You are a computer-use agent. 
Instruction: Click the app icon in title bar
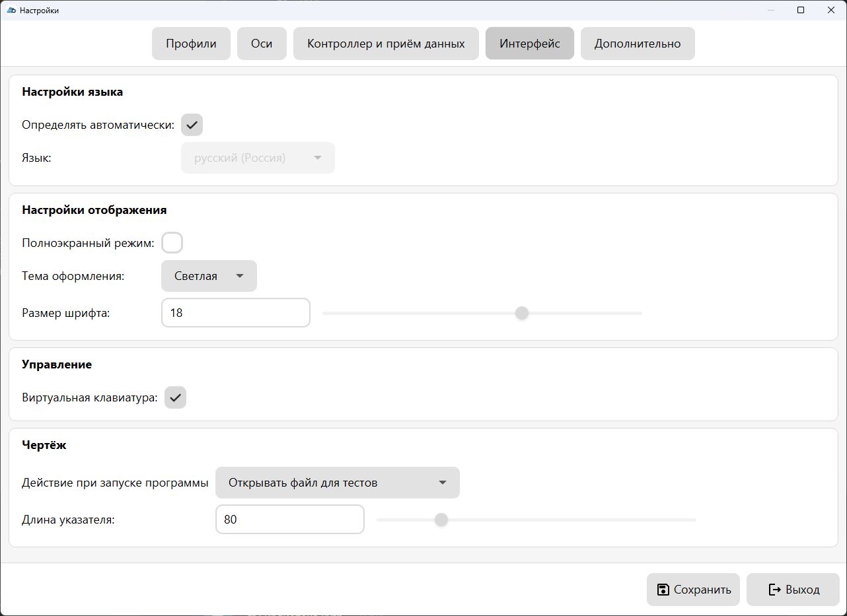pos(11,10)
